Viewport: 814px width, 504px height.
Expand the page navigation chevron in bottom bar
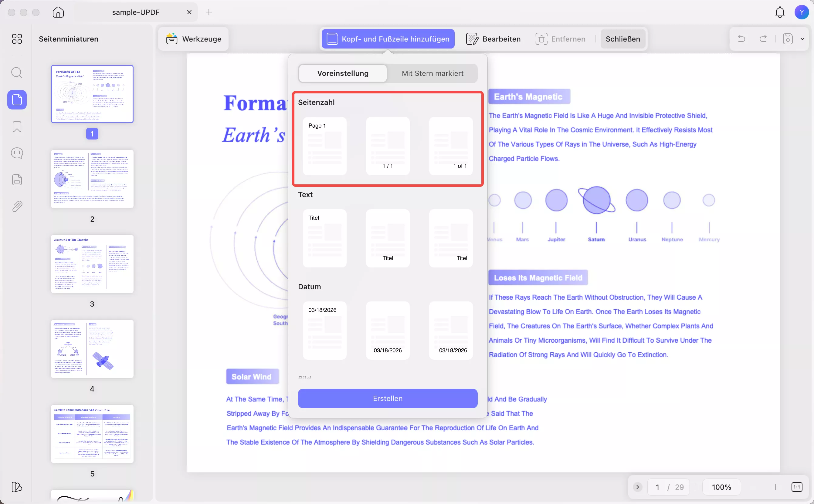pos(637,487)
